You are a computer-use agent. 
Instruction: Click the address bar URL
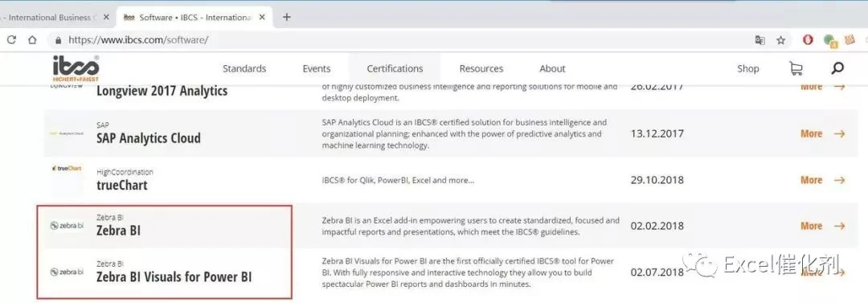coord(138,40)
